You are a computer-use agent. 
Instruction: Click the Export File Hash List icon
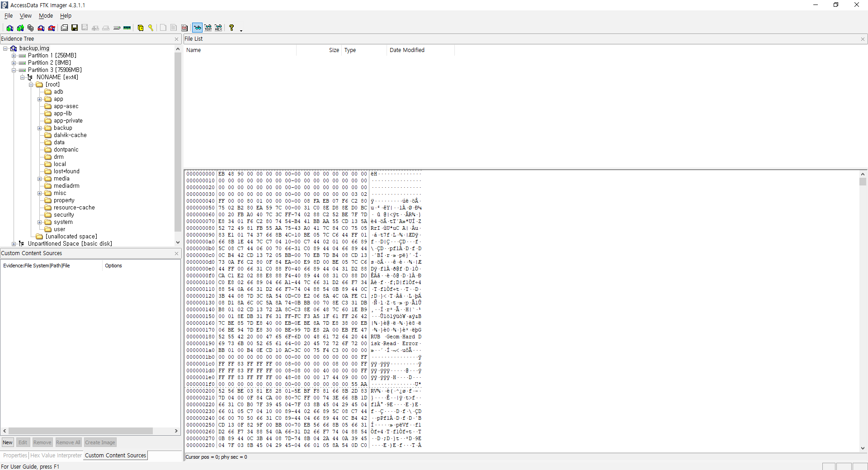174,28
